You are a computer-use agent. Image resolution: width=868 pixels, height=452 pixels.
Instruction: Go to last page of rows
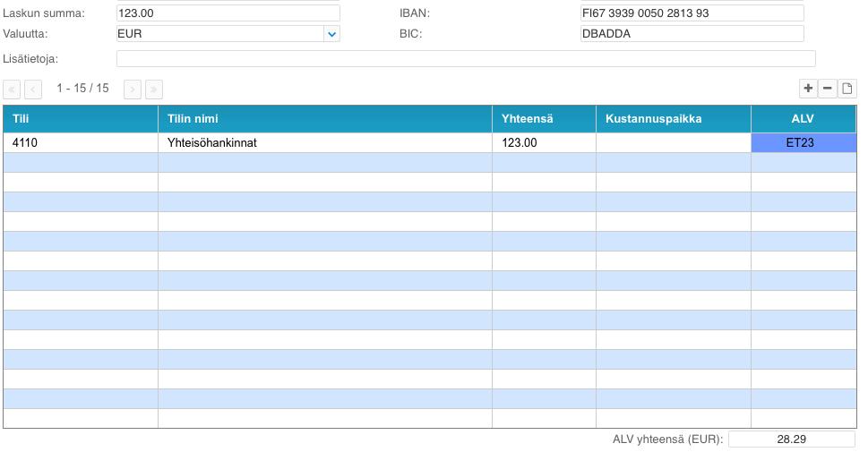(x=154, y=90)
